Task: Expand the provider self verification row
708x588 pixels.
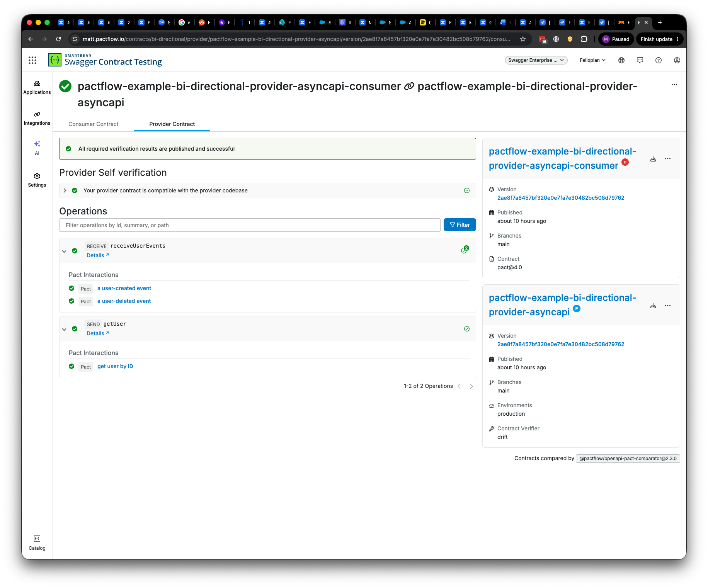Action: 65,190
